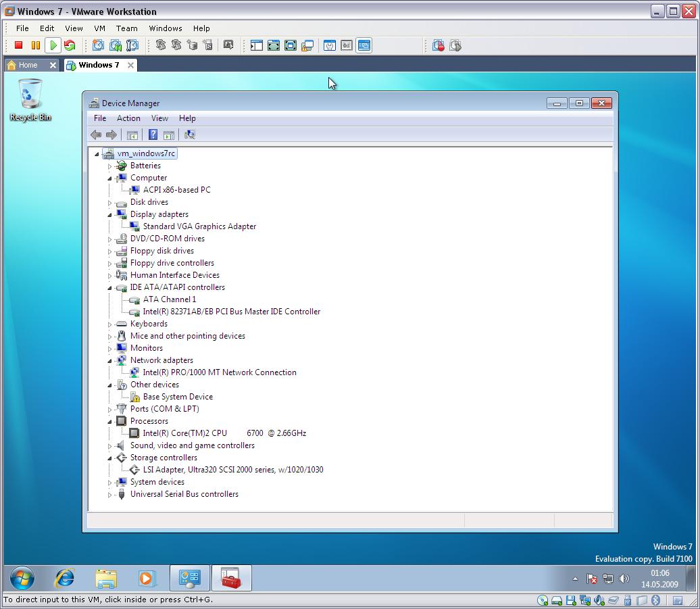
Task: Expand the Disk drives node
Action: tap(110, 203)
